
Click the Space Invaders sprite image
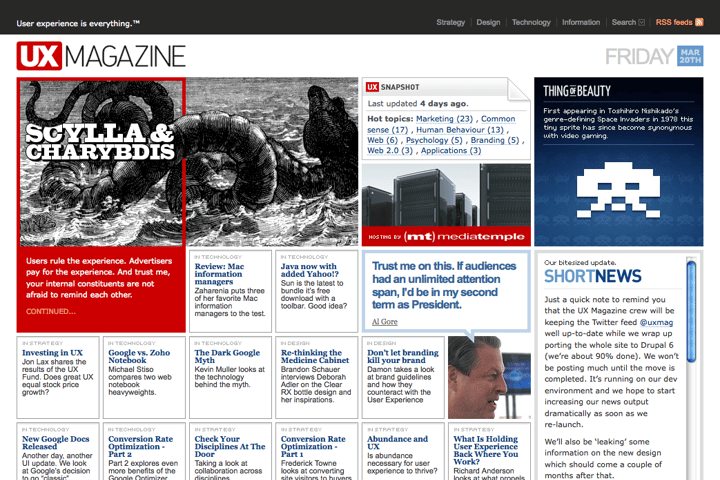pos(618,189)
